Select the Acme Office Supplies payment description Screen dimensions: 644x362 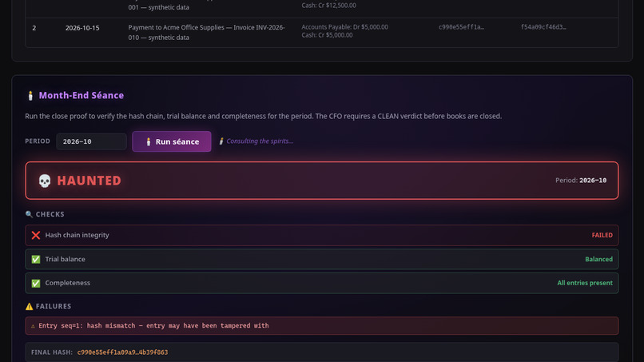(x=207, y=32)
